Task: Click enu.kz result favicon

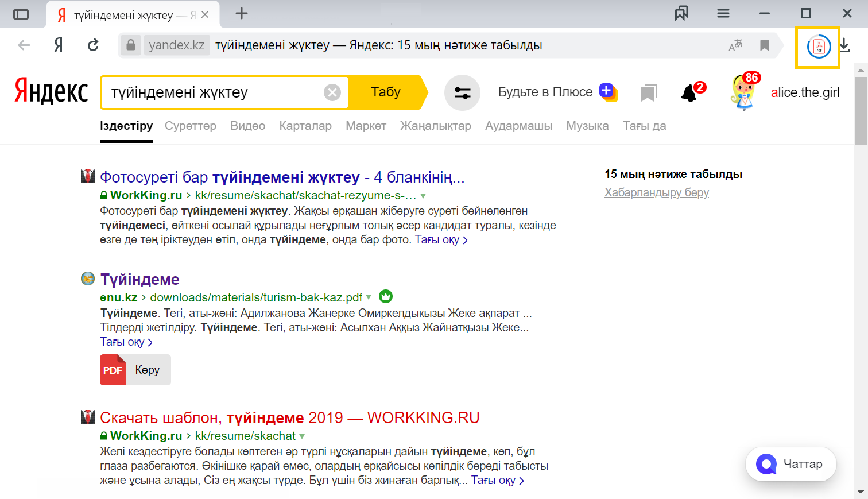Action: (x=88, y=278)
